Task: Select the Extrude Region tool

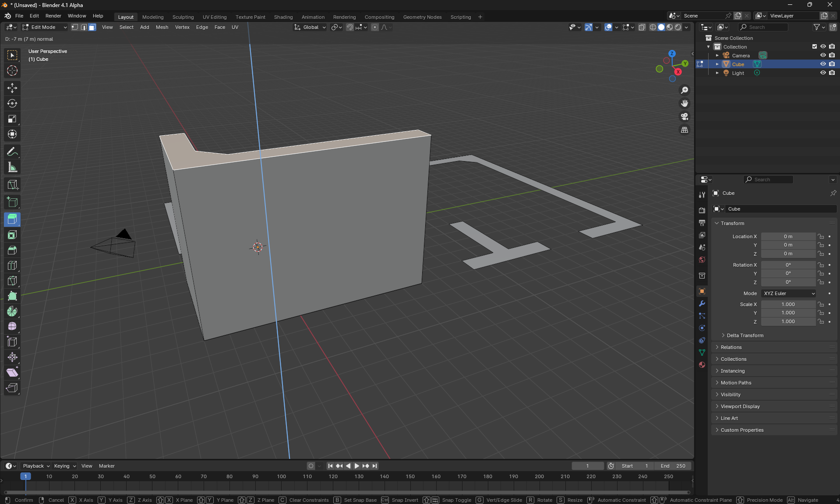Action: [x=12, y=219]
